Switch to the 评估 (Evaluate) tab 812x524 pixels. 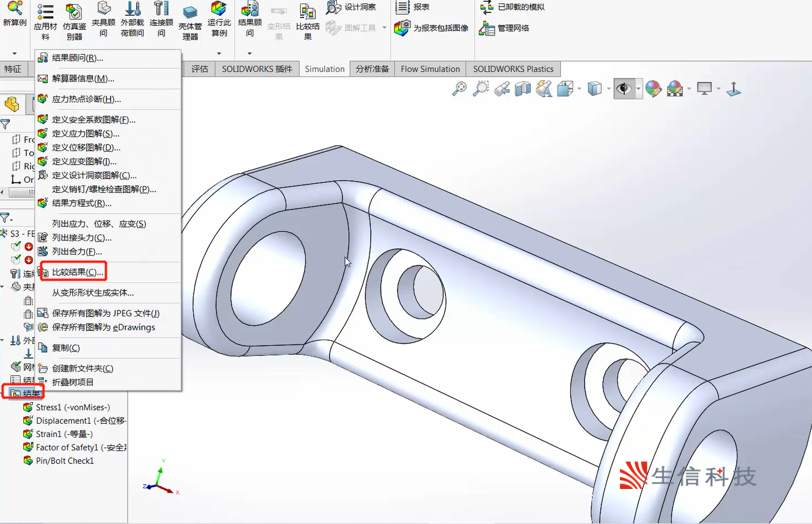(x=200, y=69)
